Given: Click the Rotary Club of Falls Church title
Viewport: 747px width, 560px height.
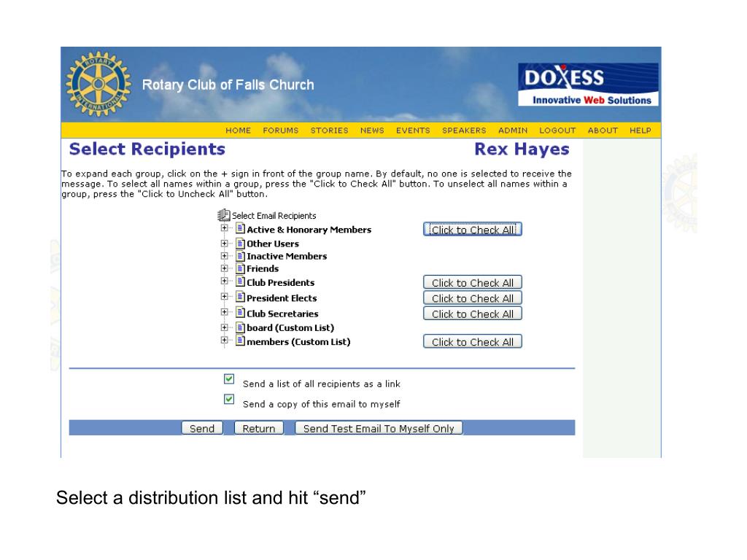Looking at the screenshot, I should click(x=228, y=85).
